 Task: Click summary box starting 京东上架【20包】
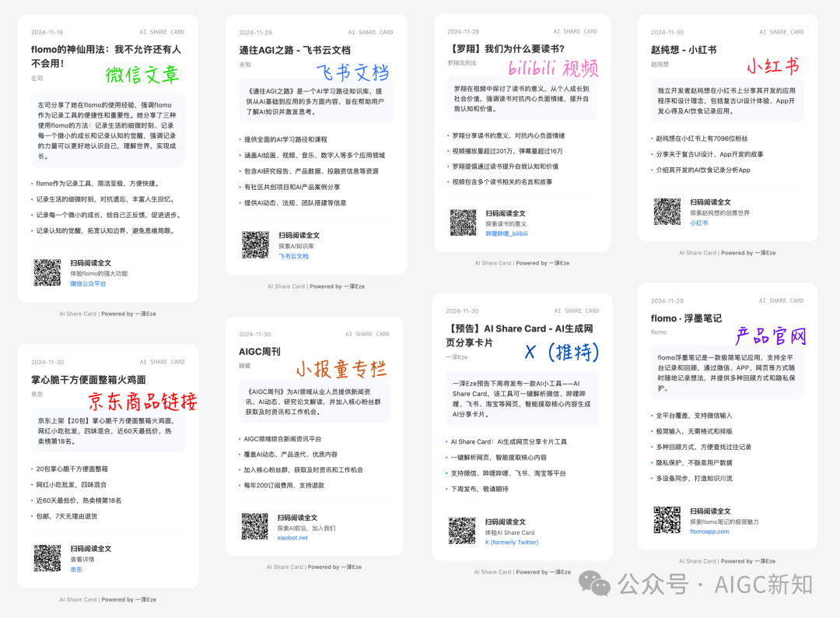pos(107,431)
